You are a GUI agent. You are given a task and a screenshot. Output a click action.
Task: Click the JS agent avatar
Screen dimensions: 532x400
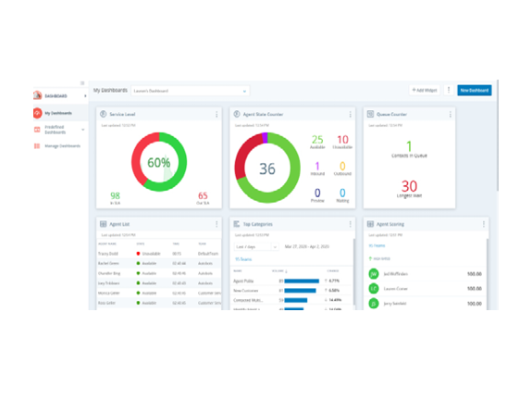(x=374, y=303)
